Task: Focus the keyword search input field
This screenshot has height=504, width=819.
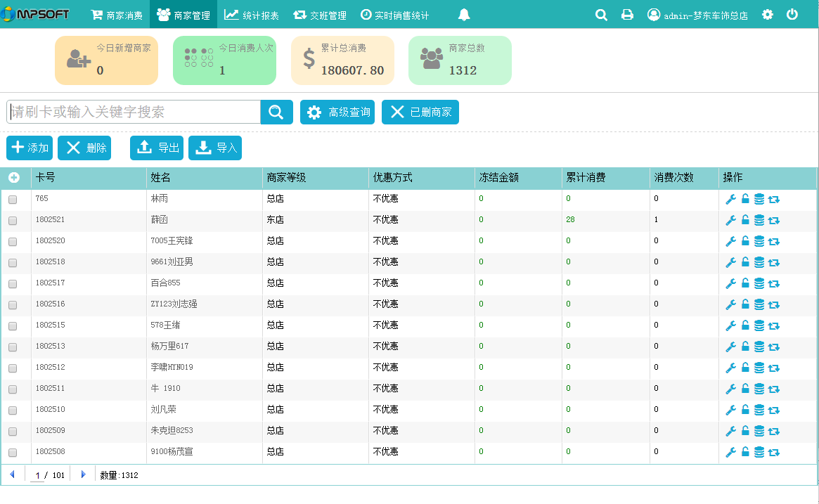Action: (134, 112)
